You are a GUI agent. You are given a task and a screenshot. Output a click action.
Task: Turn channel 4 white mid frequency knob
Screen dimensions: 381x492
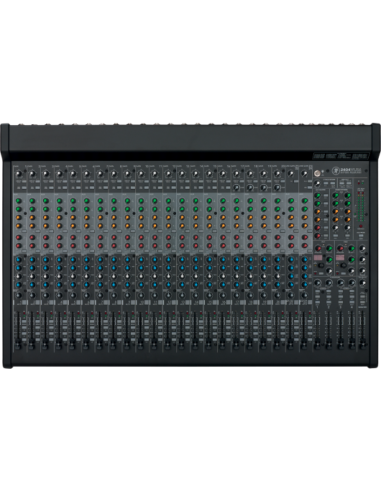click(x=60, y=276)
